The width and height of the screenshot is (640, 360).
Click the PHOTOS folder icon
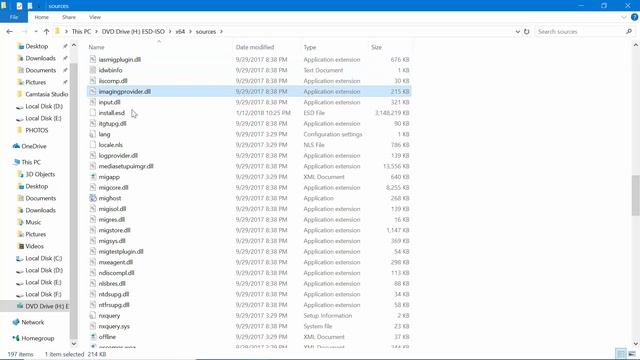click(20, 130)
